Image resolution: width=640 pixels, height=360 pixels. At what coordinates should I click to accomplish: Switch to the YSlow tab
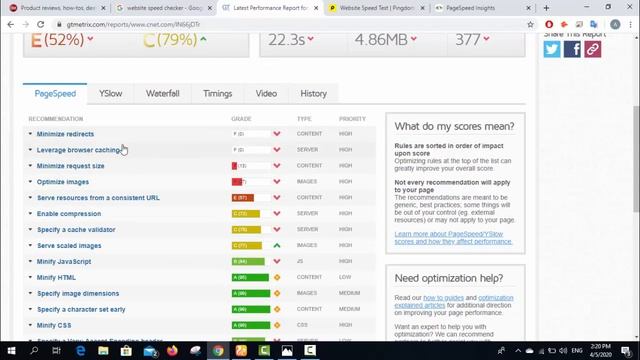click(111, 94)
